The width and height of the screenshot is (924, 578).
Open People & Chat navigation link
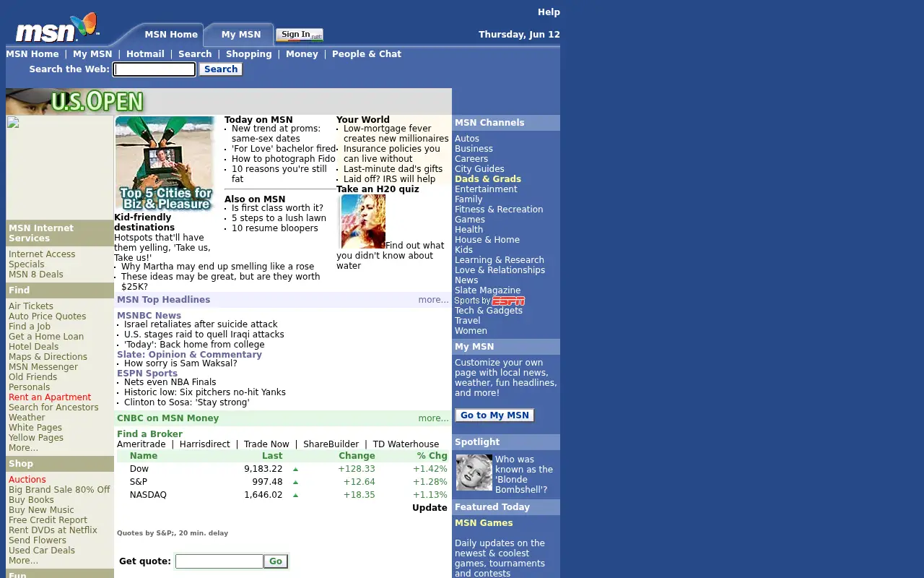click(x=367, y=54)
